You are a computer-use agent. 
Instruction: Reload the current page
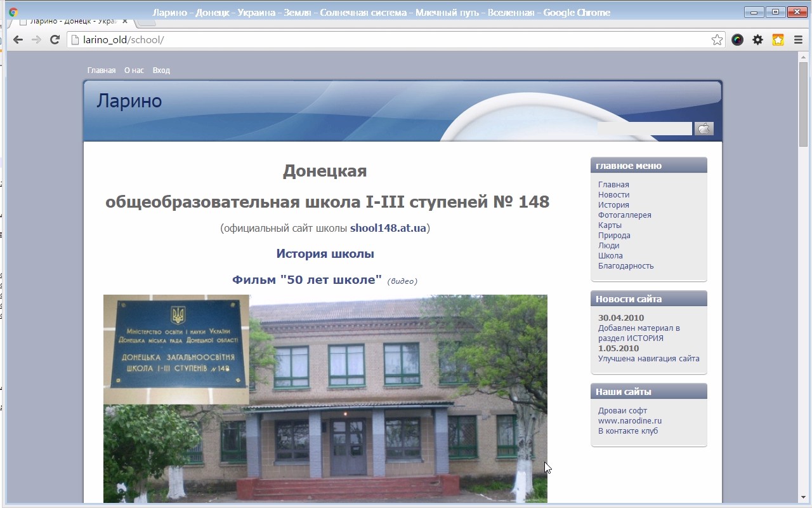(x=55, y=39)
